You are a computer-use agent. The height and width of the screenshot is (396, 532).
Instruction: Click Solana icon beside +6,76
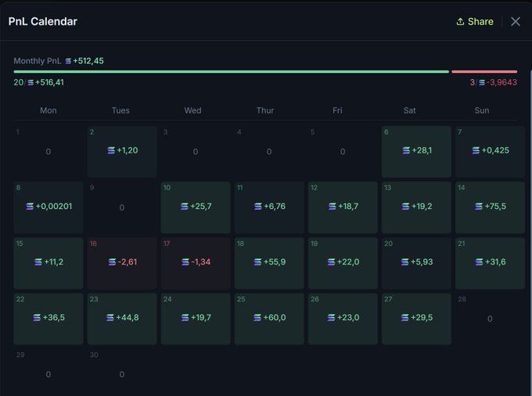coord(258,207)
